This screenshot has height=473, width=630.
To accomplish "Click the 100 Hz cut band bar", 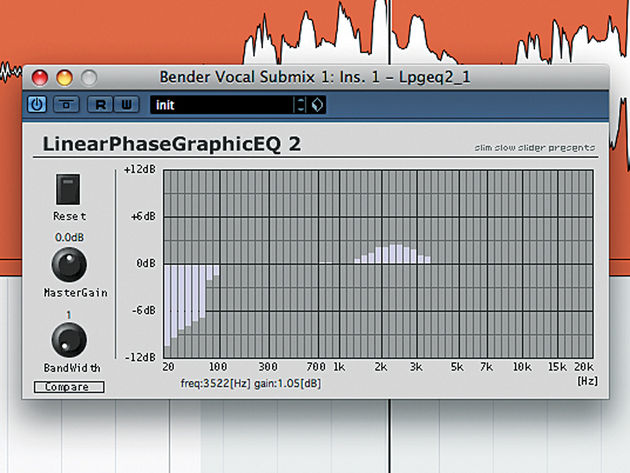I will (217, 270).
